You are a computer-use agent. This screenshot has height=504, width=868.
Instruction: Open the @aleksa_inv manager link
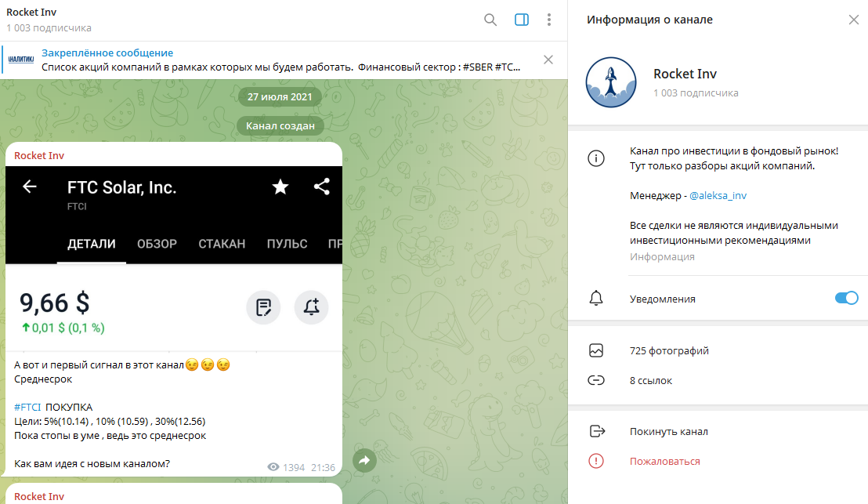(718, 195)
